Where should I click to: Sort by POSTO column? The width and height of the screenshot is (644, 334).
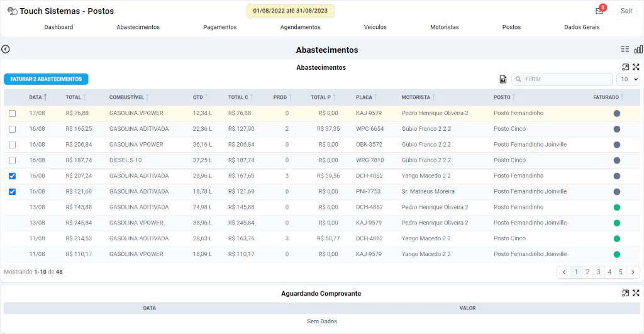(x=505, y=97)
